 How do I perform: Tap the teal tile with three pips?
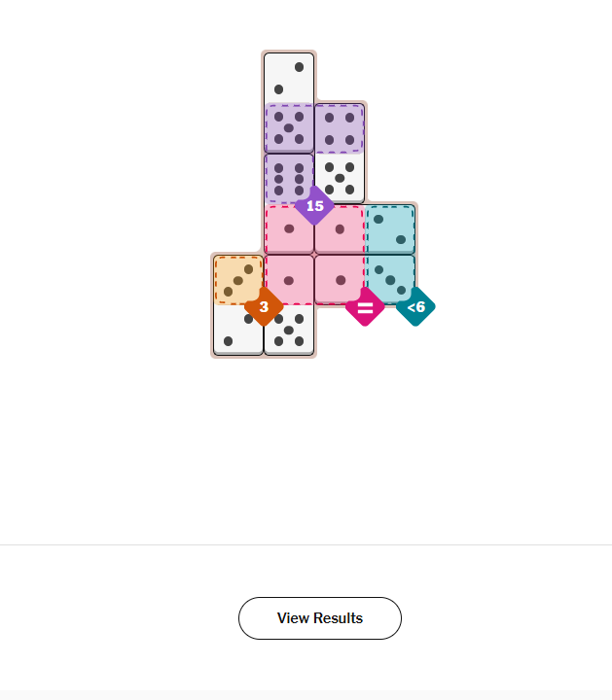click(390, 280)
